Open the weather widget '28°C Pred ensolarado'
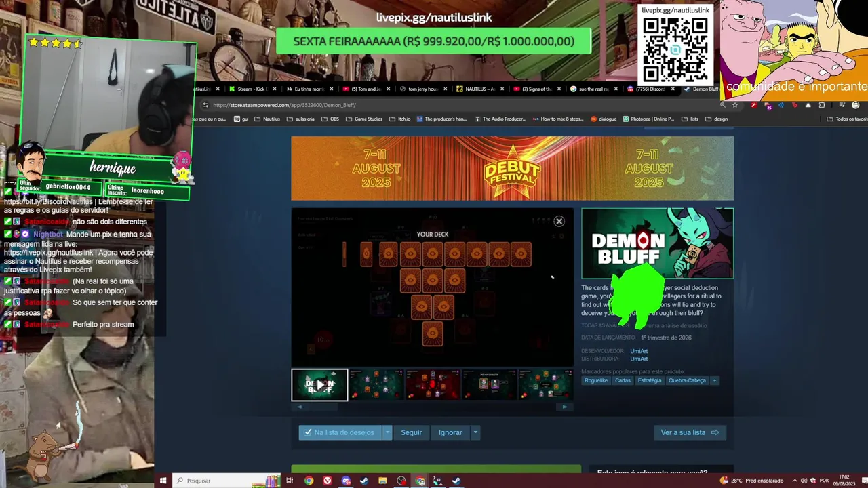This screenshot has height=488, width=868. point(752,481)
